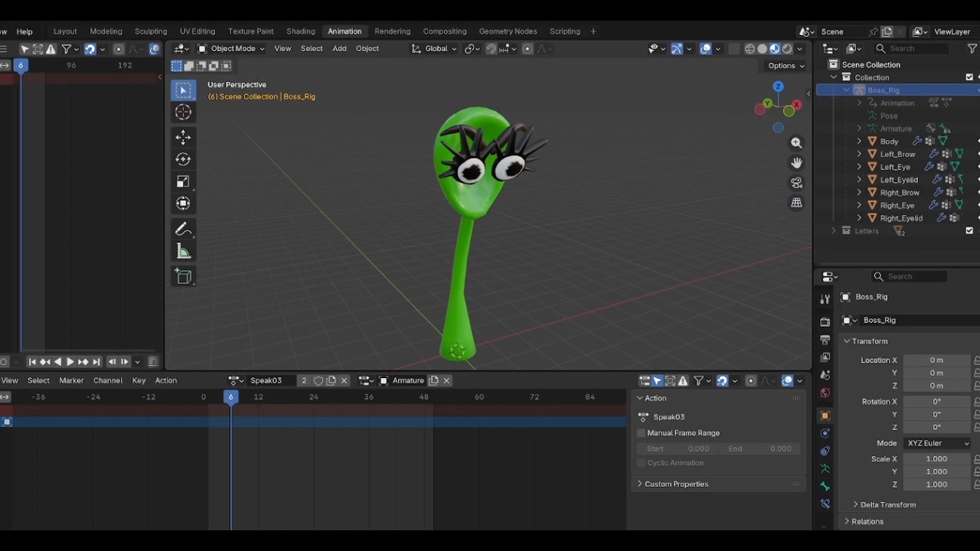Select the Annotate pencil tool

tap(183, 230)
